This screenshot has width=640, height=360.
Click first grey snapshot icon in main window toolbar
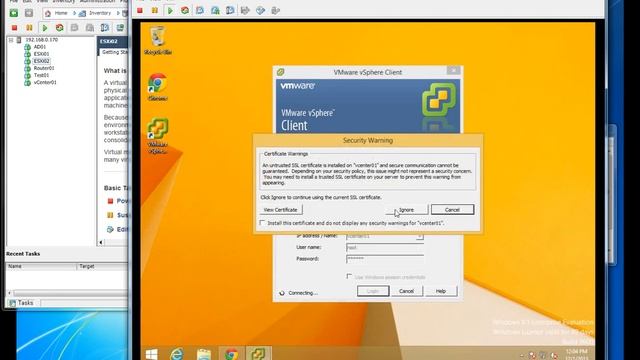click(x=74, y=28)
